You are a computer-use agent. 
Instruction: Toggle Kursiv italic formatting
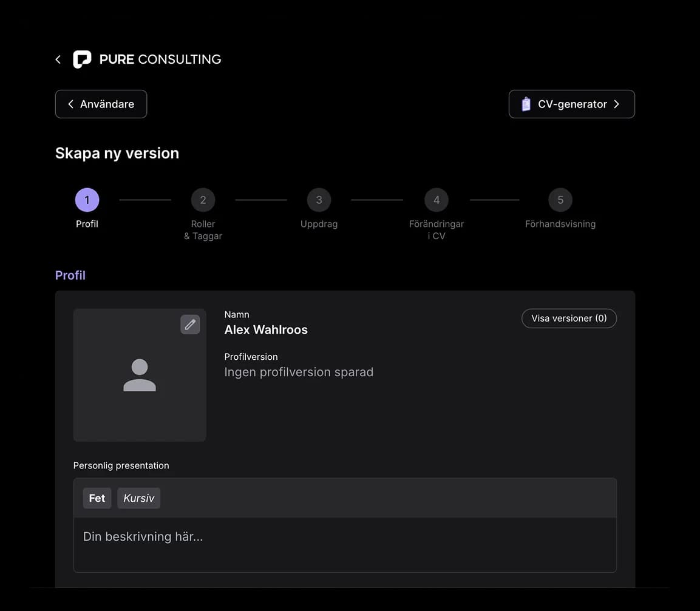coord(139,498)
